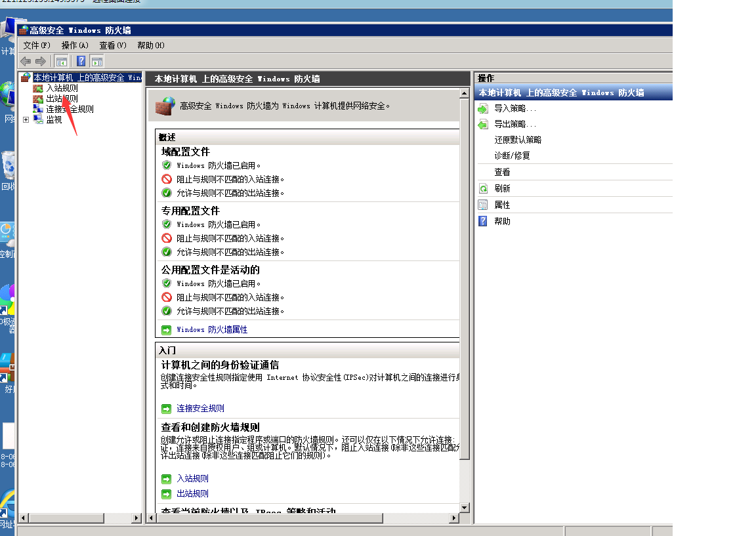756x536 pixels.
Task: Click green arrow icon beside 入站规则 link
Action: click(166, 479)
